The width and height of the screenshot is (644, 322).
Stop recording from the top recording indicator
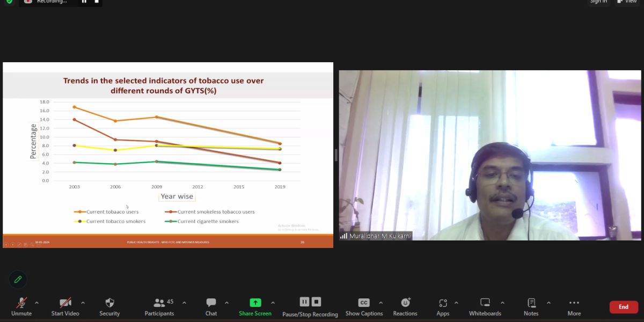[97, 2]
